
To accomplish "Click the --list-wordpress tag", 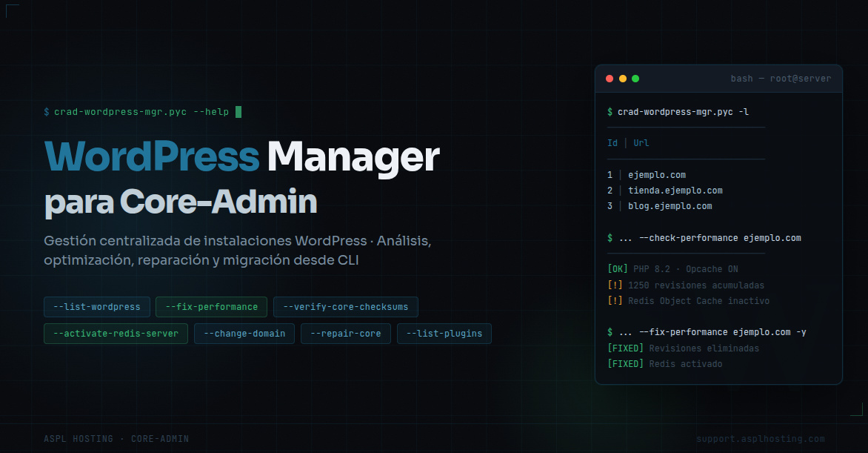I will (97, 307).
